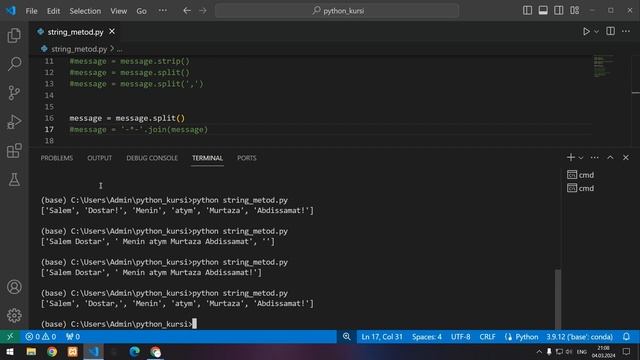Change encoding via UTF-8
Viewport: 640px width, 360px height.
(x=460, y=337)
